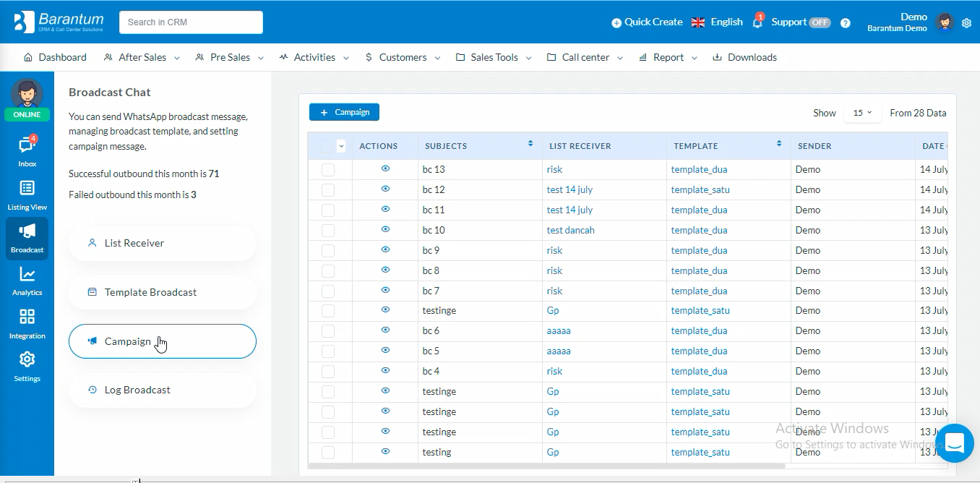Sort table by Template column arrows
The width and height of the screenshot is (980, 483).
coord(779,144)
